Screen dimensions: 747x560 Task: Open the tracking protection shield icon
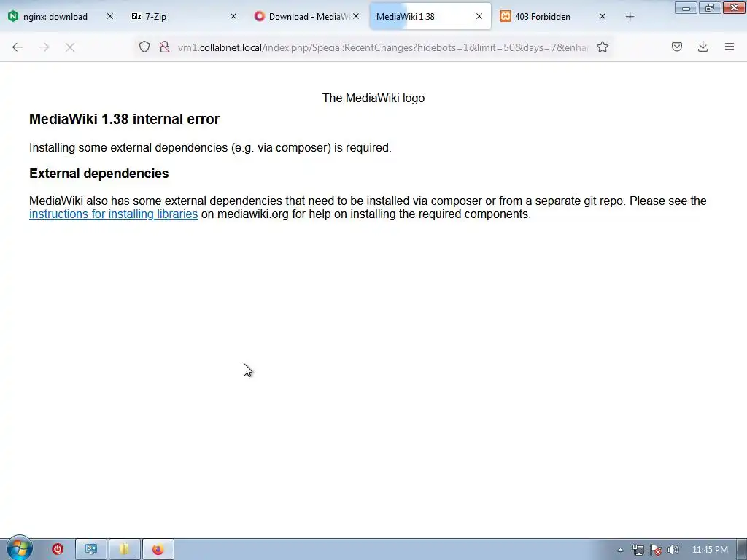[x=144, y=47]
